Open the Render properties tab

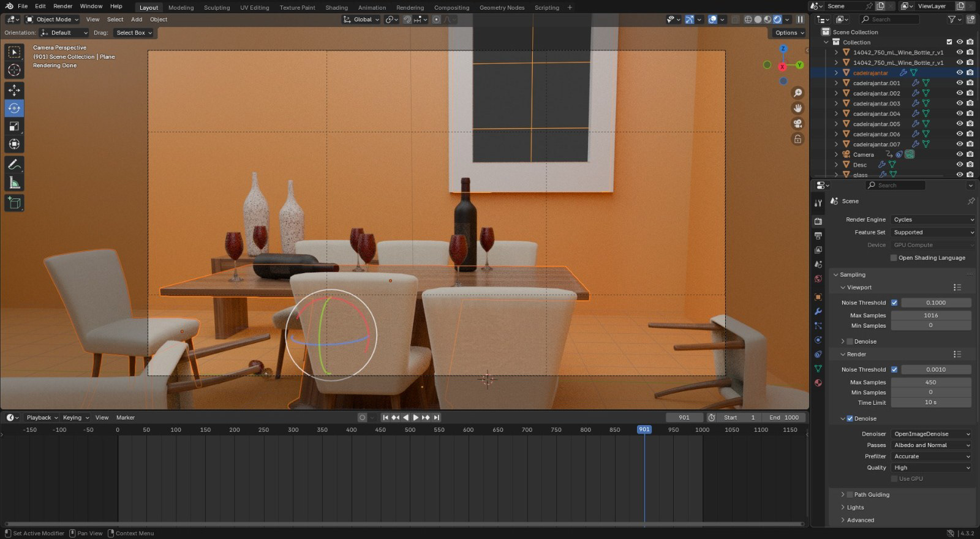818,221
